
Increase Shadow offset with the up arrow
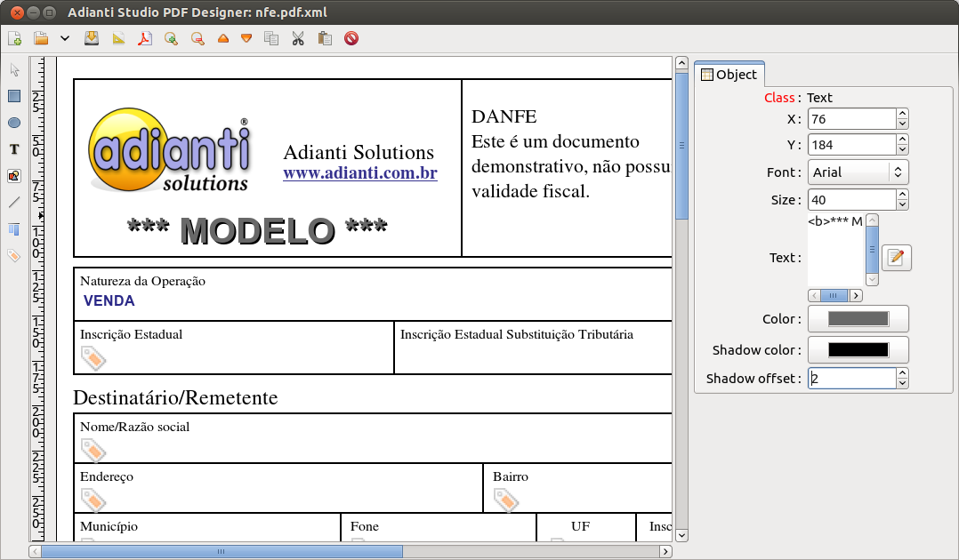pos(902,373)
